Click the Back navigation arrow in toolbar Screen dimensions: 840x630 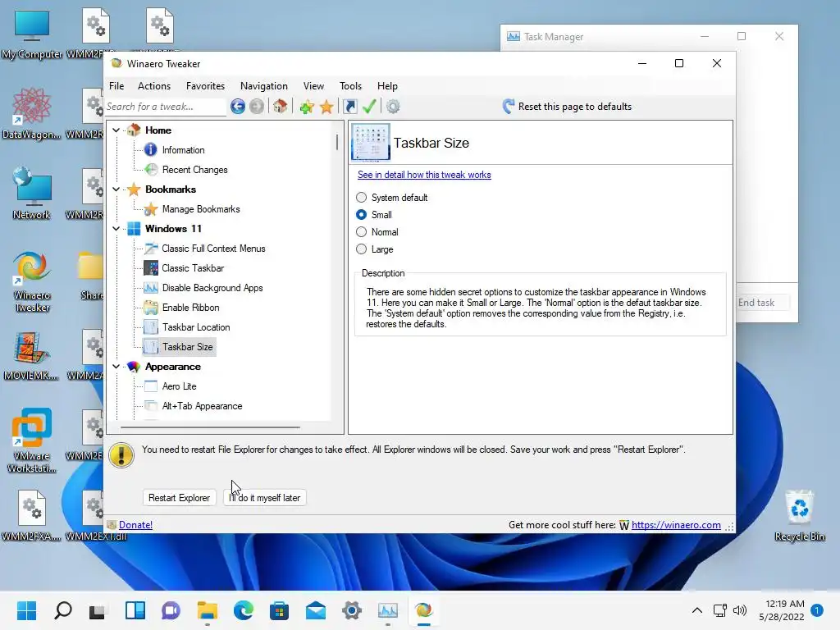click(238, 107)
